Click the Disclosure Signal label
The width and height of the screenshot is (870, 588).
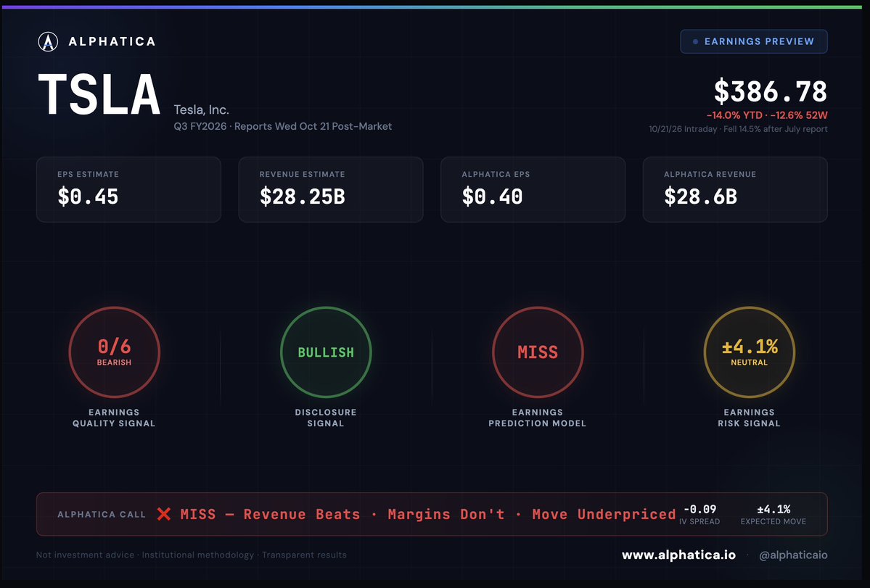point(326,418)
